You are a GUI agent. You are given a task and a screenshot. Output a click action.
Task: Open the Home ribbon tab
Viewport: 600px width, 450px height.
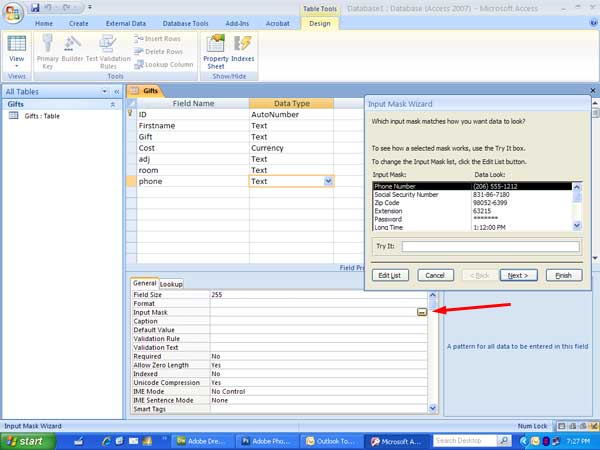44,24
